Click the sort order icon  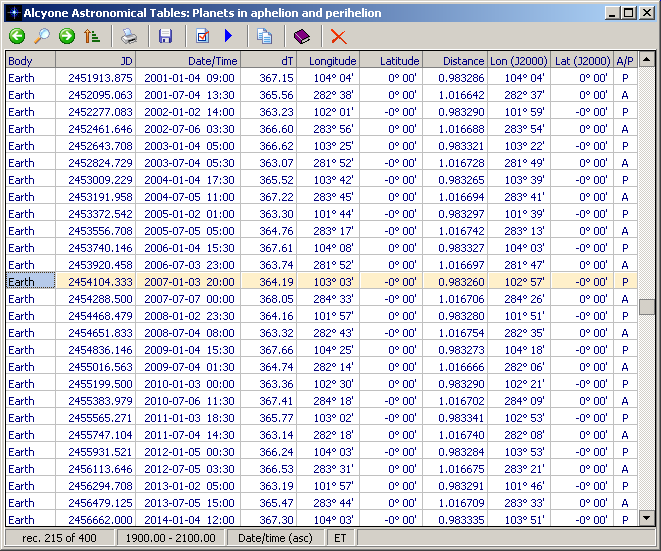coord(92,37)
